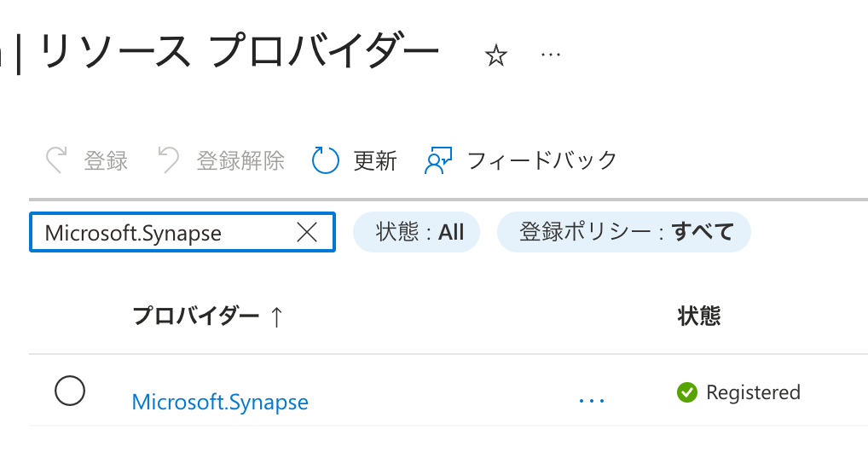The image size is (868, 464).
Task: Click into the Microsoft.Synapse search field
Action: [162, 233]
